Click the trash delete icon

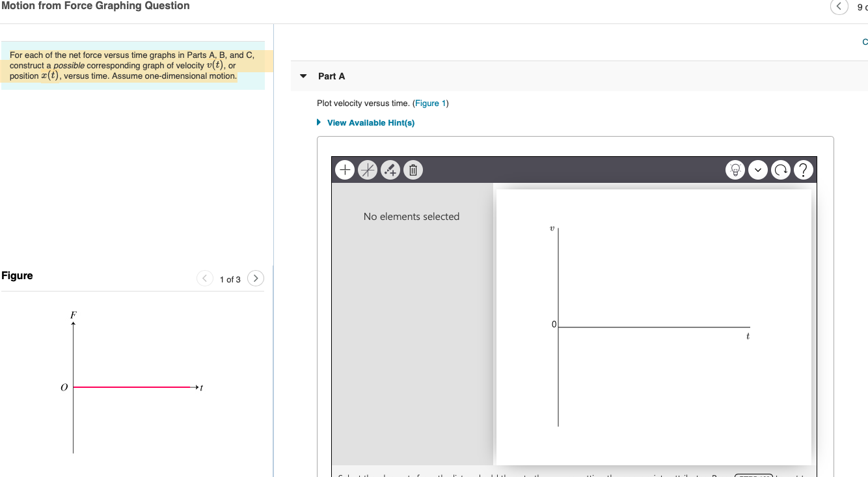413,169
